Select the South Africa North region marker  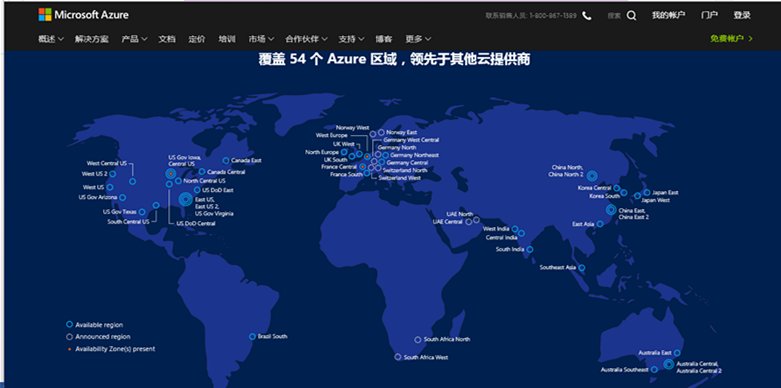417,340
